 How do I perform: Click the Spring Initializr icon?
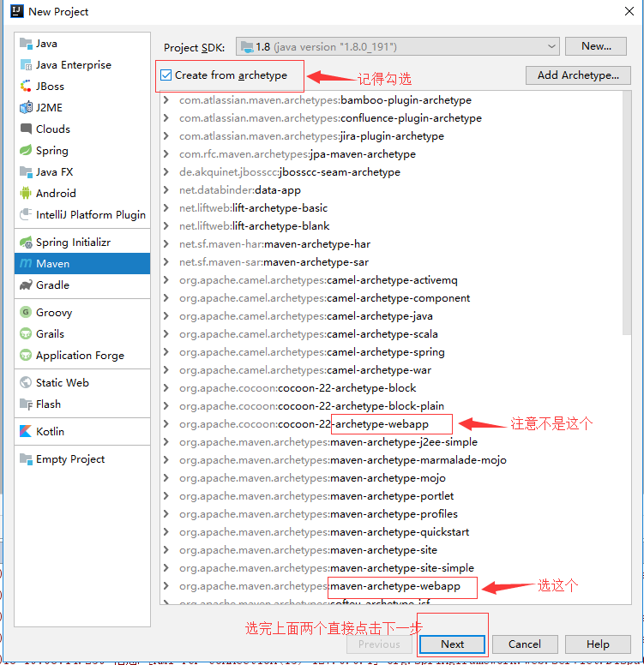coord(26,243)
